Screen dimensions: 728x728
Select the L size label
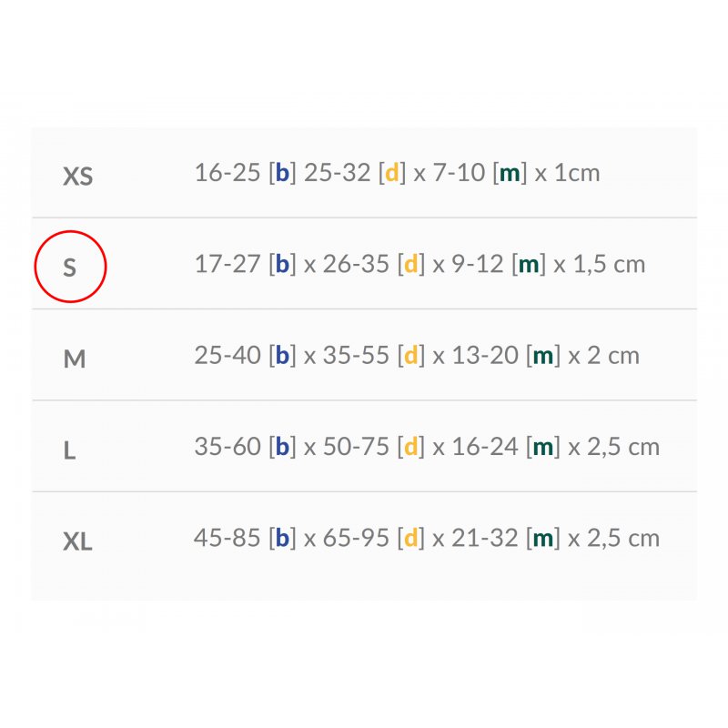(x=69, y=450)
